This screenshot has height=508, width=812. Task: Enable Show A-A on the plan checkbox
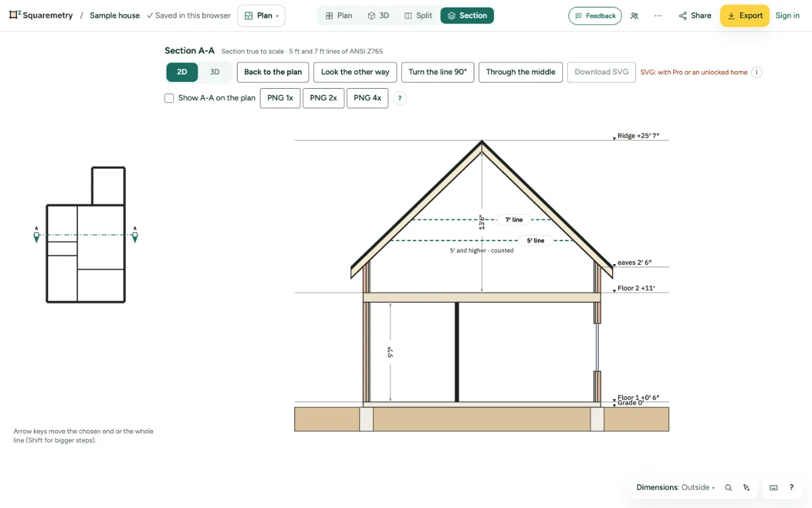point(169,98)
